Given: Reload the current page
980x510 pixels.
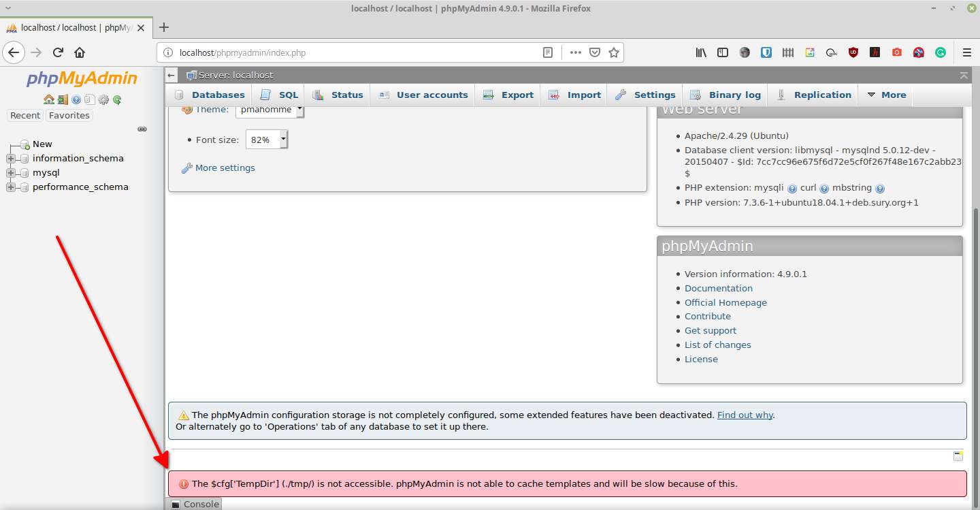Looking at the screenshot, I should [59, 52].
